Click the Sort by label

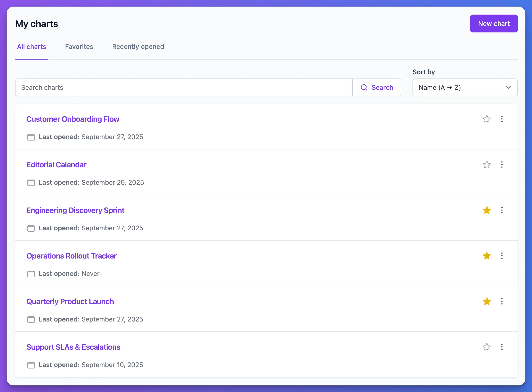pyautogui.click(x=424, y=72)
